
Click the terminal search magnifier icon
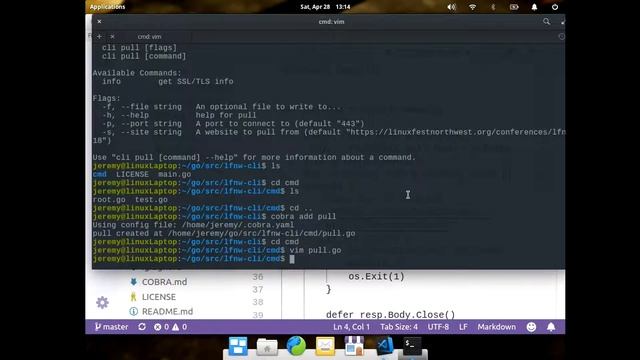(x=547, y=22)
